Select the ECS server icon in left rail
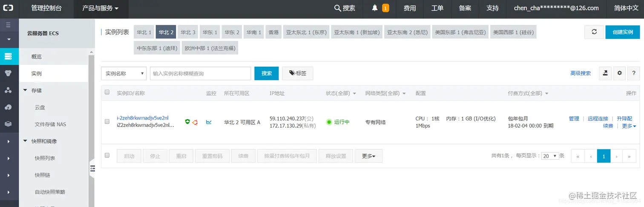Screen dimensions: 644x207 (8, 56)
